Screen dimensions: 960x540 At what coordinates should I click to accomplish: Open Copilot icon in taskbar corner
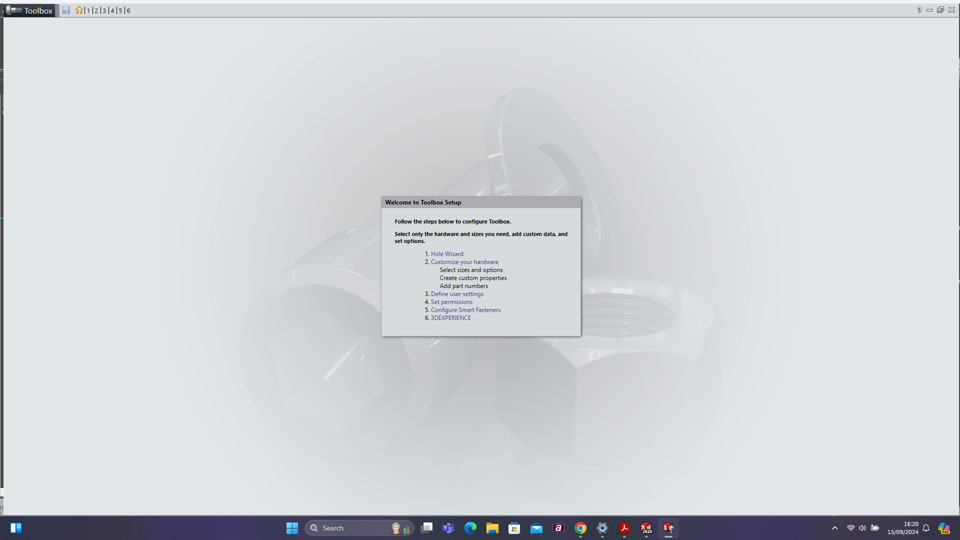click(x=944, y=528)
